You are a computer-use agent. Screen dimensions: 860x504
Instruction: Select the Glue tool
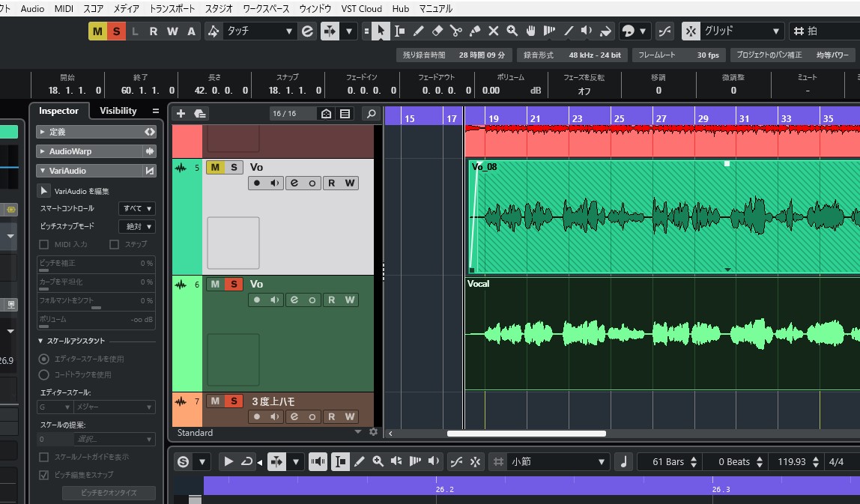tap(474, 31)
